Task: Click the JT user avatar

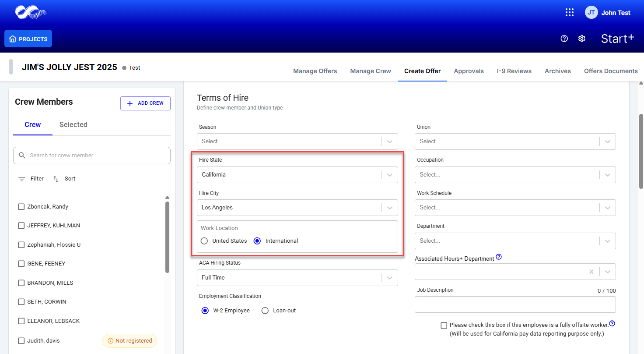Action: click(591, 12)
